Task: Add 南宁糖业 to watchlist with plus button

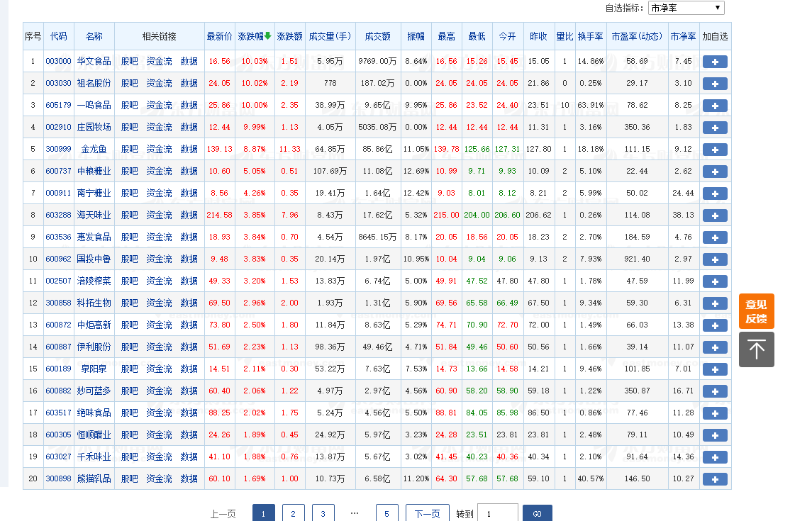Action: pos(715,194)
